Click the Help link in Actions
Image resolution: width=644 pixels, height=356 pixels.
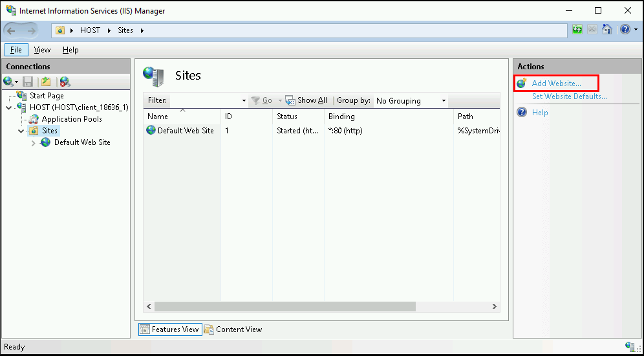click(x=540, y=112)
